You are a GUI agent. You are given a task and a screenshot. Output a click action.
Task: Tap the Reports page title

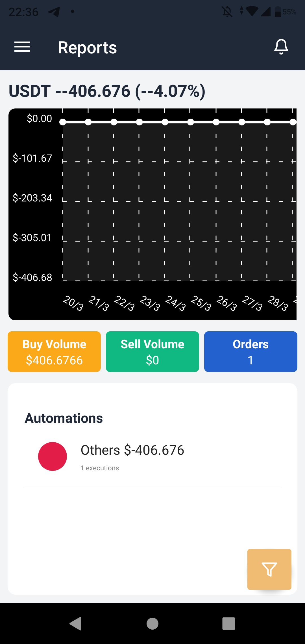87,47
